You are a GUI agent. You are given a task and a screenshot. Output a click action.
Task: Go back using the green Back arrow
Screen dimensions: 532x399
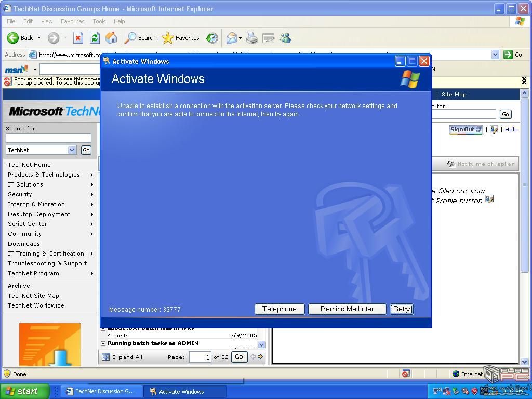[13, 38]
